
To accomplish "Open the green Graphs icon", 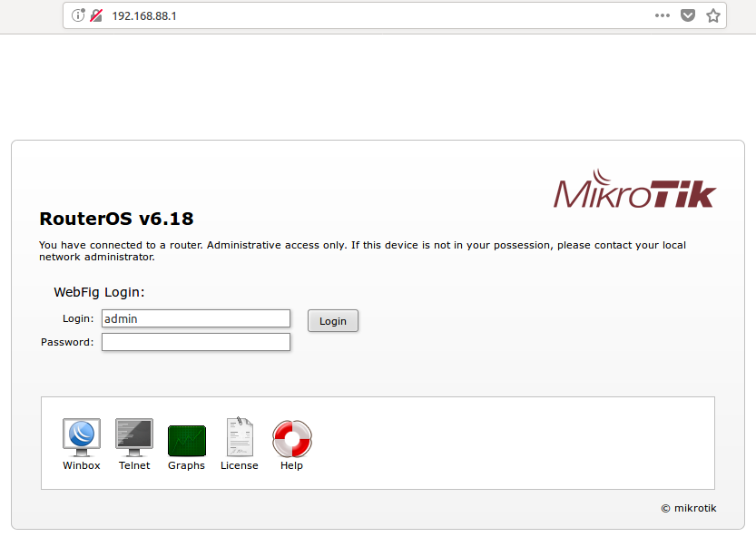I will pos(187,440).
